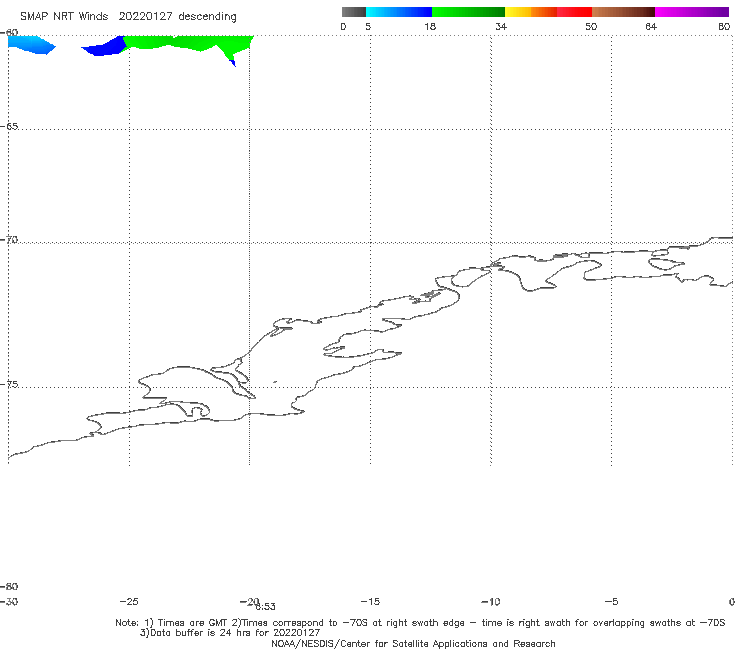Viewport: 740px width, 650px height.
Task: Click the brown 50–64 segment of the color bar
Action: pos(623,12)
